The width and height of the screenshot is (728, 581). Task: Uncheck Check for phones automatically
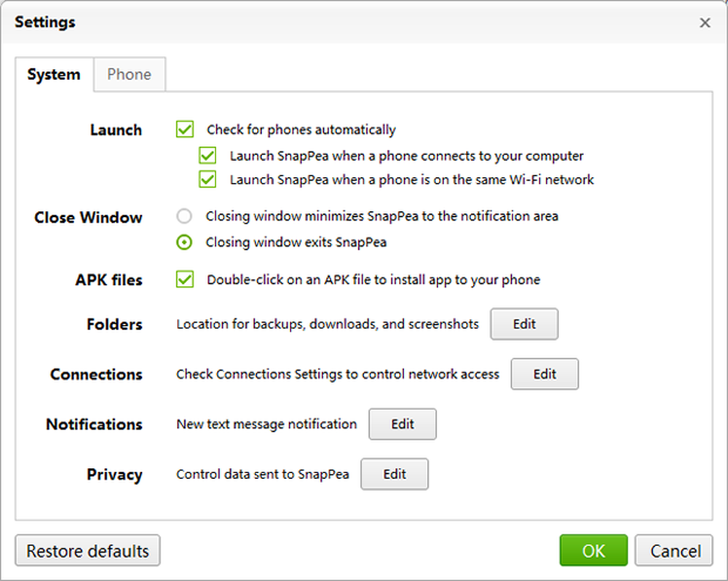coord(185,130)
